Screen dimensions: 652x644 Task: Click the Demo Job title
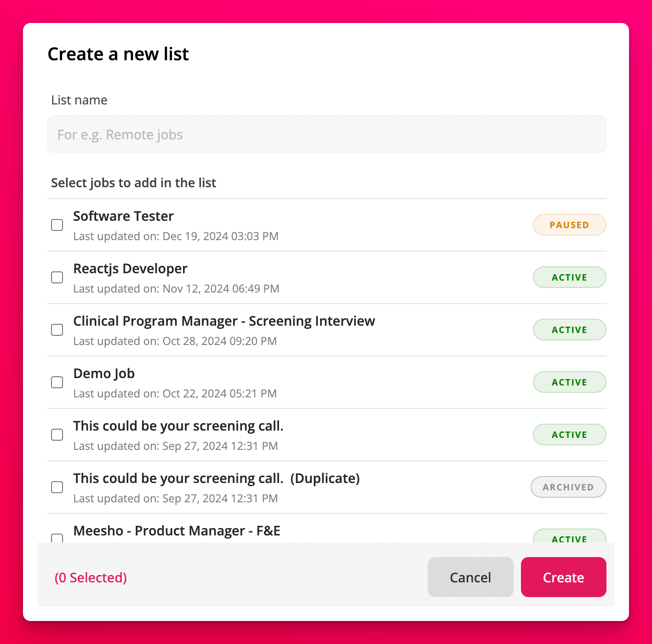click(104, 374)
